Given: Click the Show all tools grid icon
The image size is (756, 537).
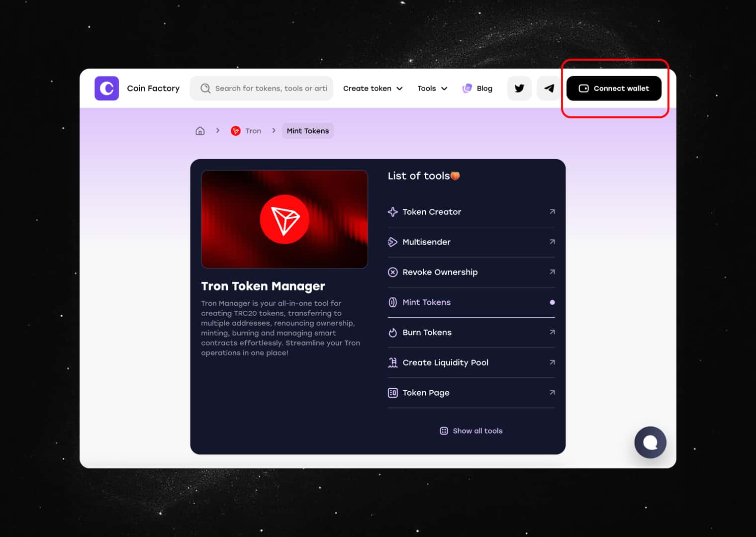Looking at the screenshot, I should [x=444, y=431].
